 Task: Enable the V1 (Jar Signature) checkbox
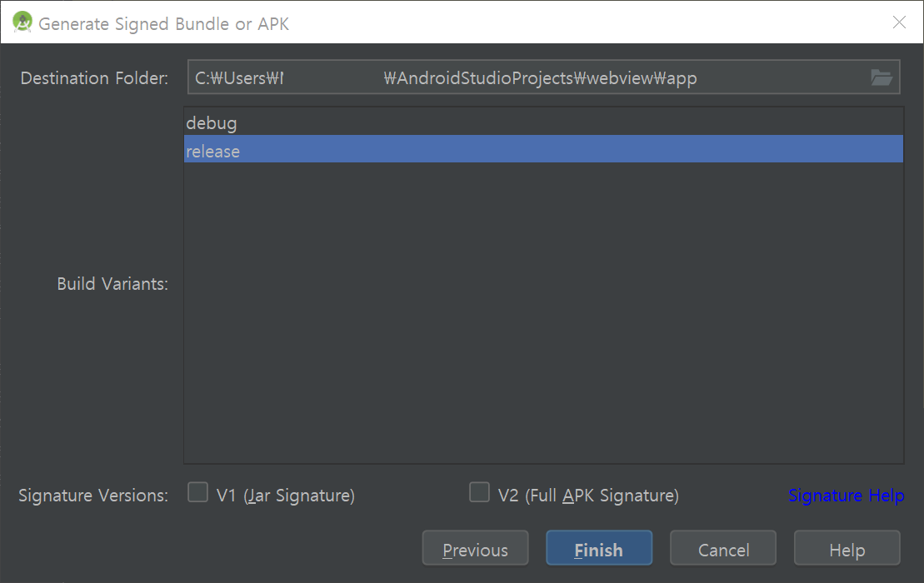[x=198, y=492]
